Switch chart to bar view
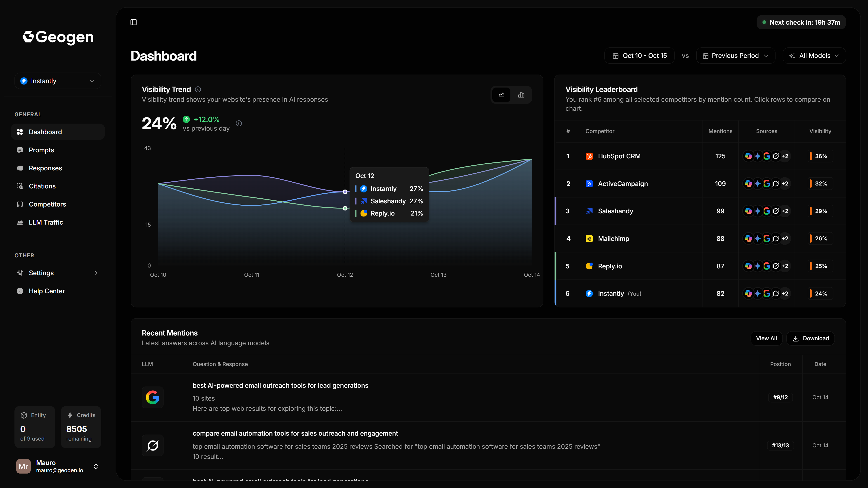The image size is (868, 488). pyautogui.click(x=521, y=95)
